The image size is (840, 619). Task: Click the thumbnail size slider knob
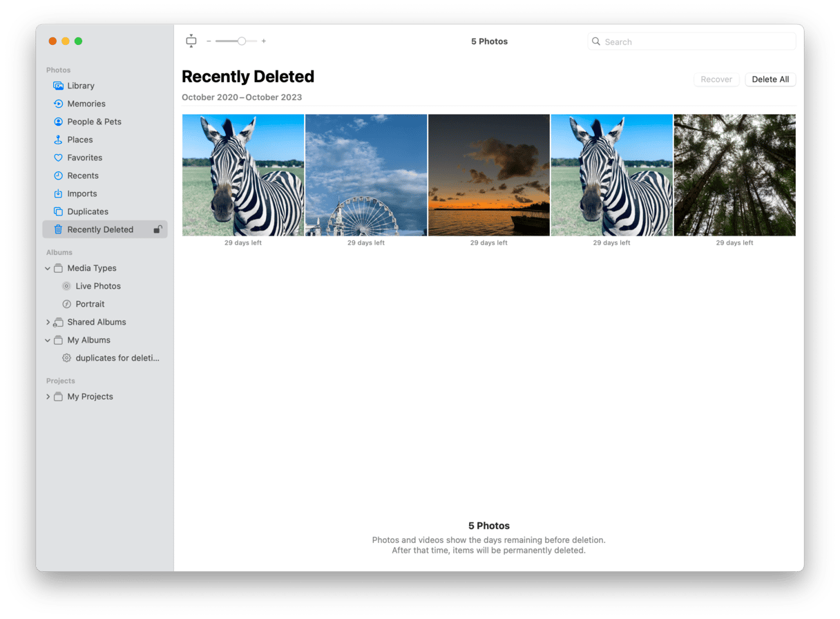pos(242,41)
